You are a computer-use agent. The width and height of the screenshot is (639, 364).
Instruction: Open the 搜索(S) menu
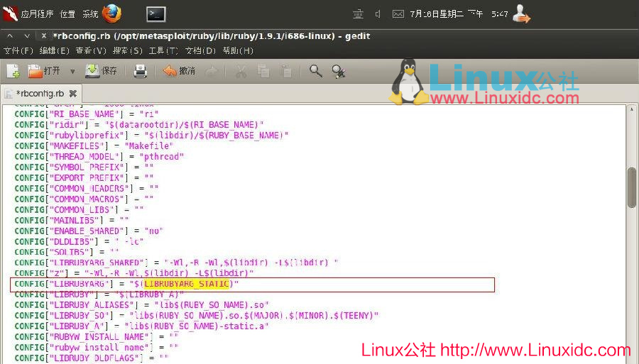pyautogui.click(x=128, y=50)
